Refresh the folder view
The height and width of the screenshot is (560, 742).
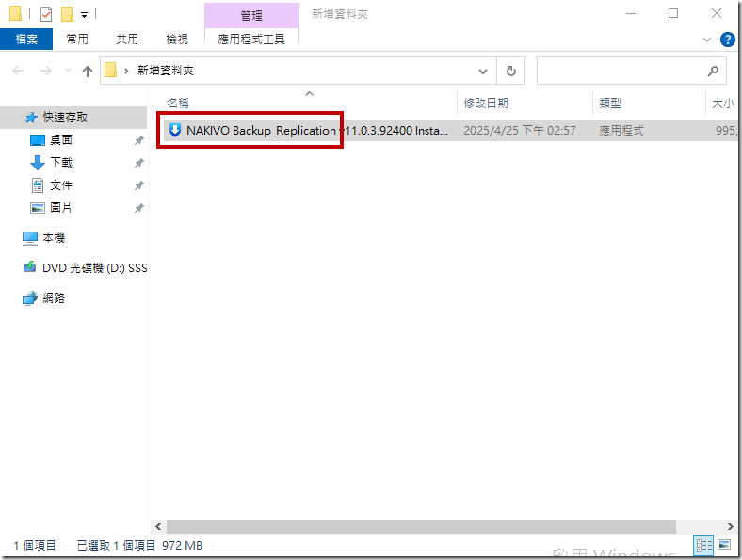(510, 71)
